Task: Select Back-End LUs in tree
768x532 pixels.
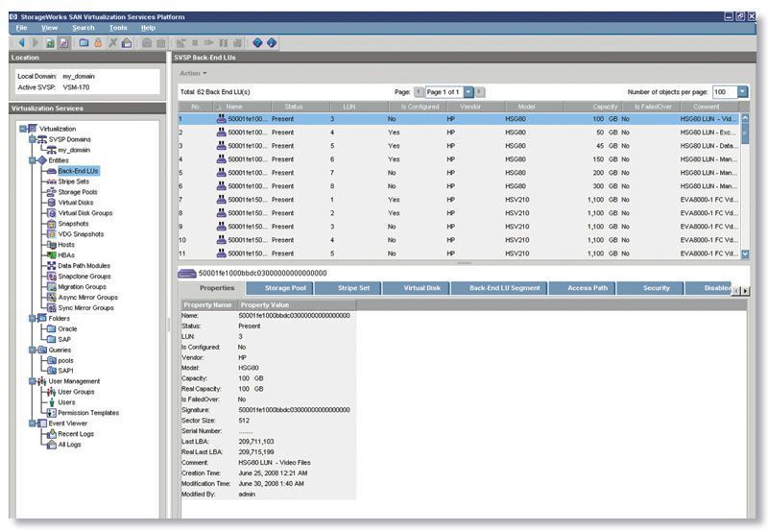Action: tap(79, 171)
